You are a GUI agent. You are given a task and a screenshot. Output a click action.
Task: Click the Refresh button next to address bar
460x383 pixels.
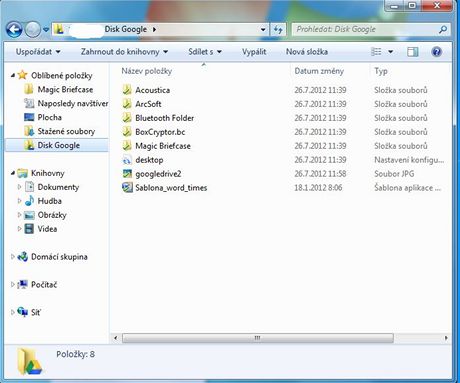click(278, 30)
